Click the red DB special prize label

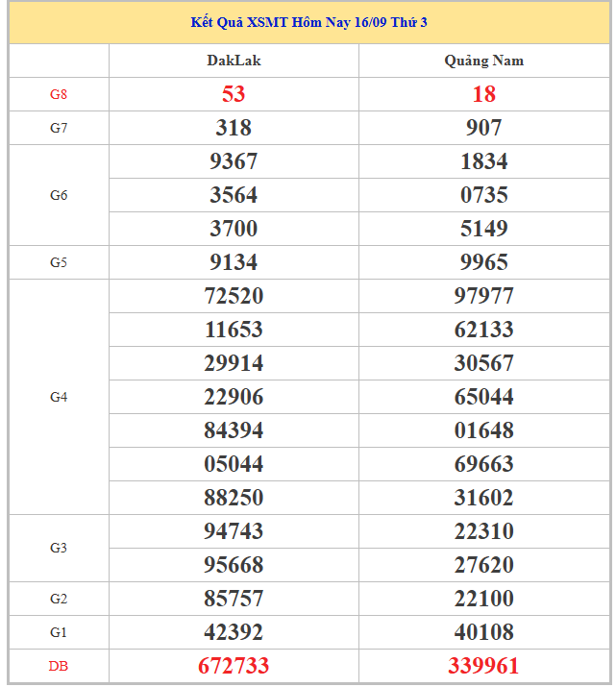tap(59, 666)
